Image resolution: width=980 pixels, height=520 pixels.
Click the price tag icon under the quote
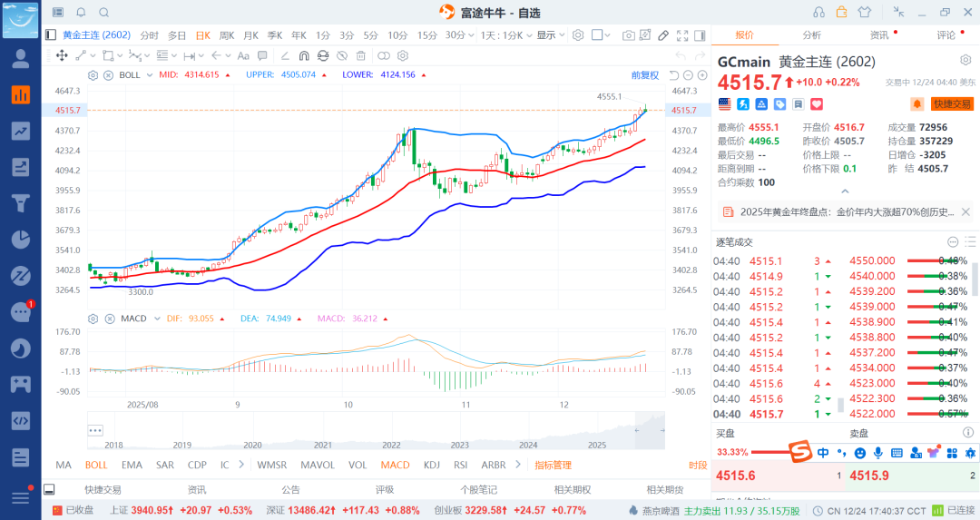780,104
